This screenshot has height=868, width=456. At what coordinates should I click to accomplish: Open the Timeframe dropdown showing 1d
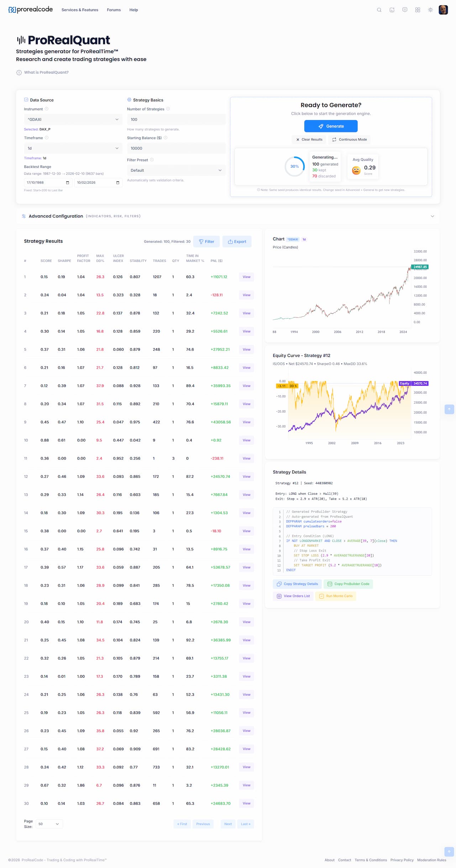[73, 148]
